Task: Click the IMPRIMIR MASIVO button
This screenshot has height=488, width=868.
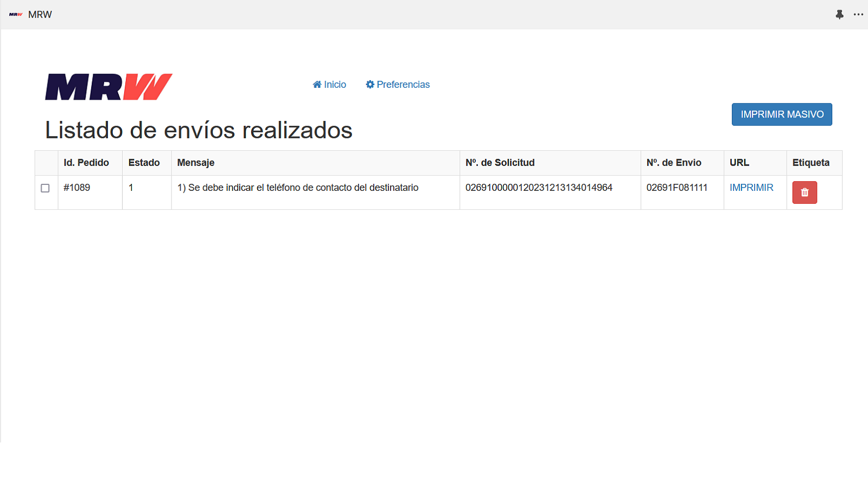Action: coord(782,114)
